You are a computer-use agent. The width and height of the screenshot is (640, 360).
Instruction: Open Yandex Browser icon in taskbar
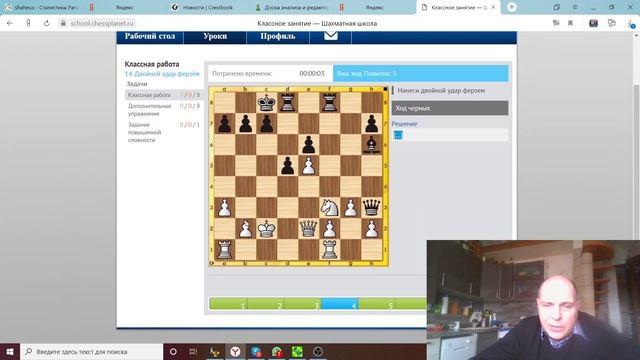point(235,351)
